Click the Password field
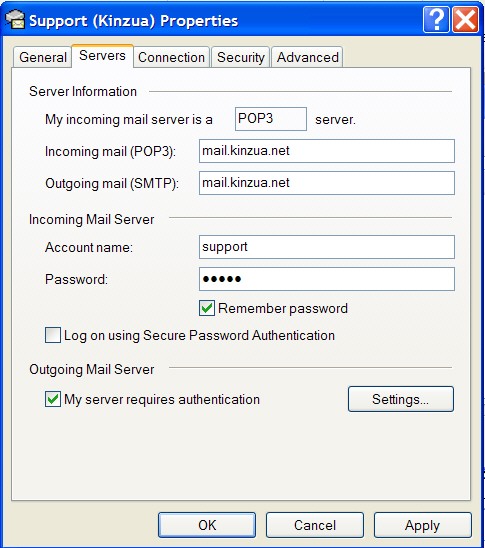Image resolution: width=485 pixels, height=548 pixels. tap(327, 279)
